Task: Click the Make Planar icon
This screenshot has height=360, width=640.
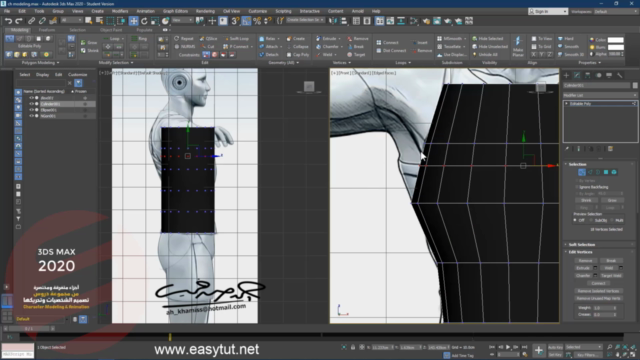Action: (x=518, y=46)
